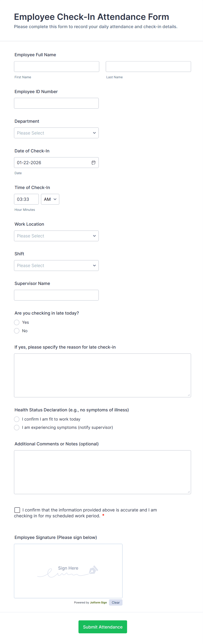Click the check-in time field showing 03:33
Viewport: 203px width, 644px height.
click(x=26, y=199)
